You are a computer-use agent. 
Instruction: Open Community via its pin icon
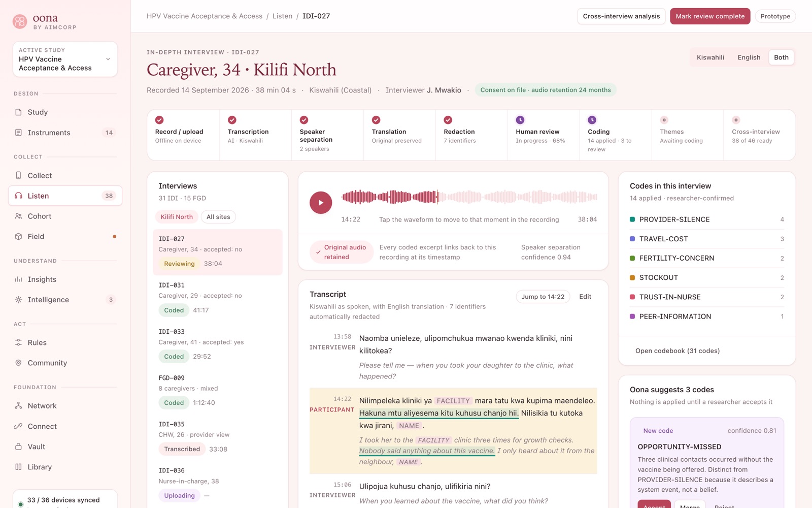pos(18,363)
